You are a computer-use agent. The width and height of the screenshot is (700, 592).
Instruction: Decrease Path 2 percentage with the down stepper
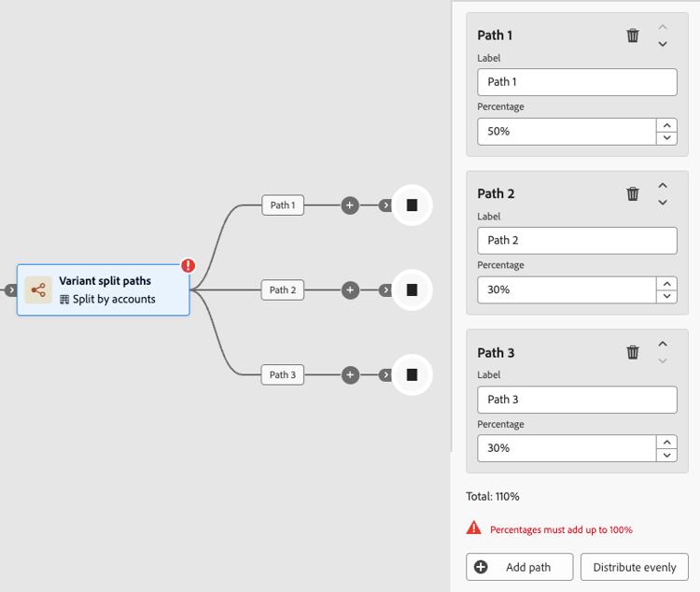tap(667, 296)
